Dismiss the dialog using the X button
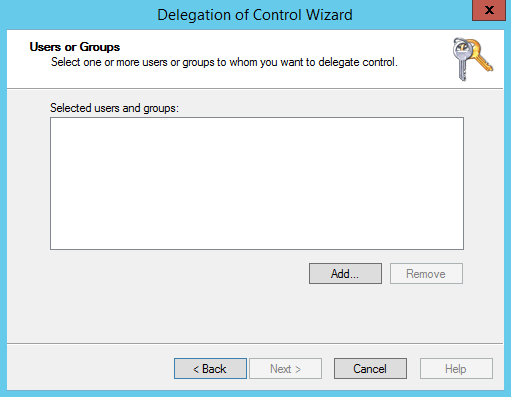Viewport: 511px width, 397px height. click(489, 10)
